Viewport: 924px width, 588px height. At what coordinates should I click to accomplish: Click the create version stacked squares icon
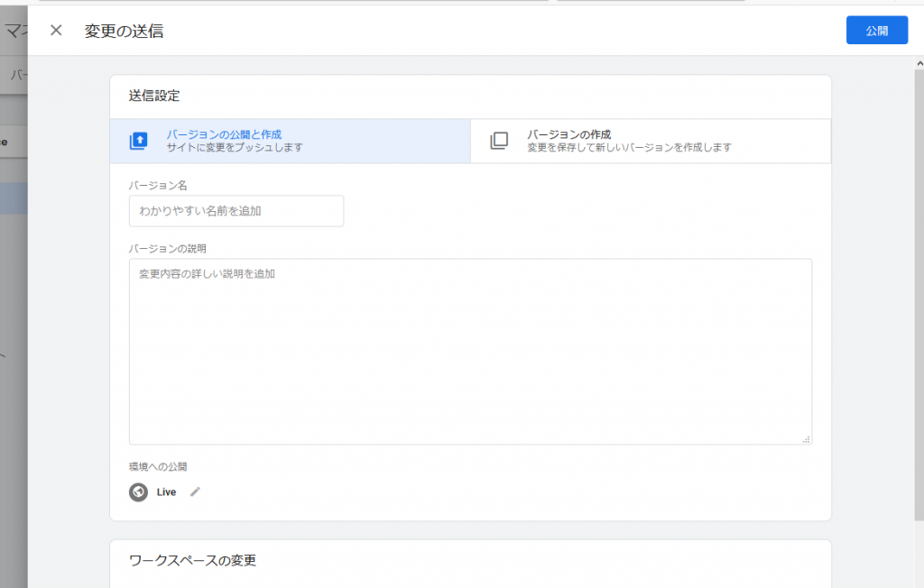(x=499, y=141)
